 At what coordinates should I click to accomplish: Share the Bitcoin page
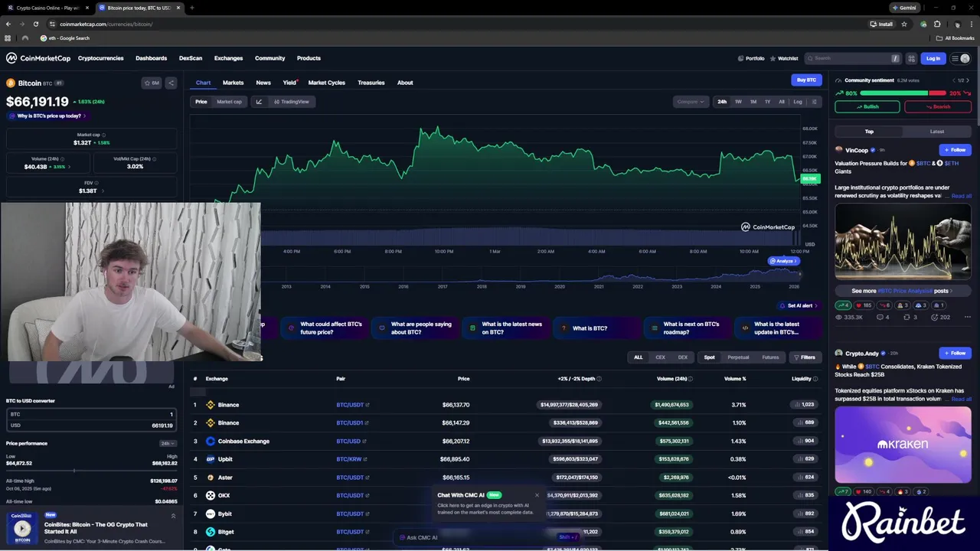[171, 83]
